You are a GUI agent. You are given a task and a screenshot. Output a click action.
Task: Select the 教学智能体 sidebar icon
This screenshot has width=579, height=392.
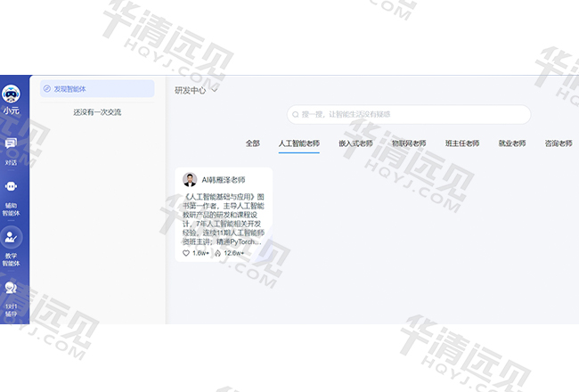[12, 239]
